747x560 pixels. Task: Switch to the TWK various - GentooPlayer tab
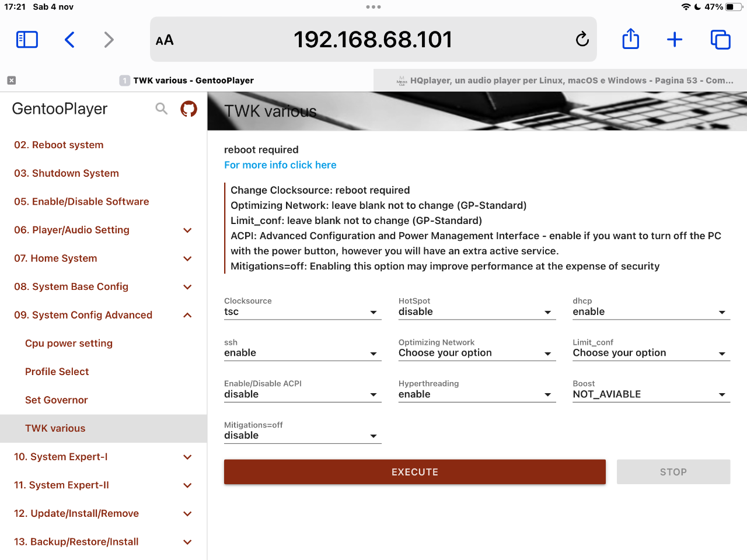click(x=187, y=80)
